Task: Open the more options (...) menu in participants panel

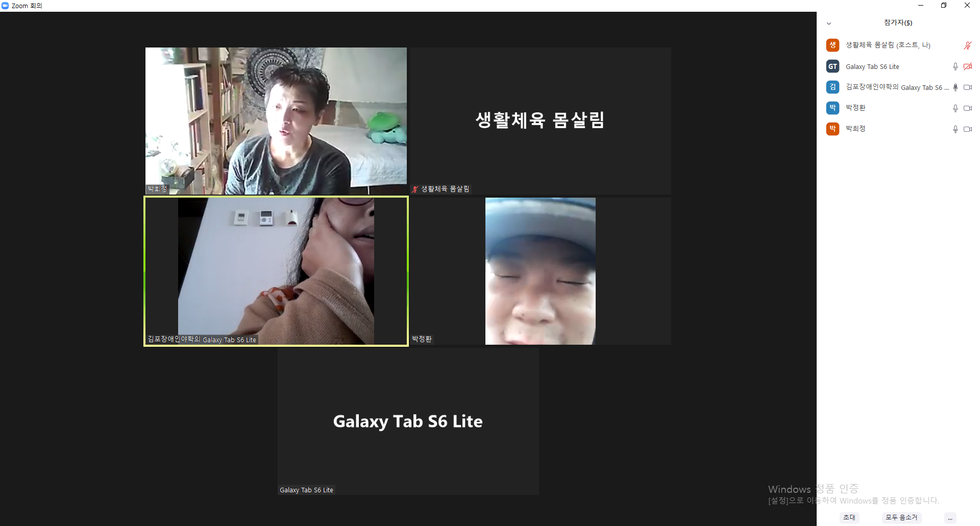Action: 950,518
